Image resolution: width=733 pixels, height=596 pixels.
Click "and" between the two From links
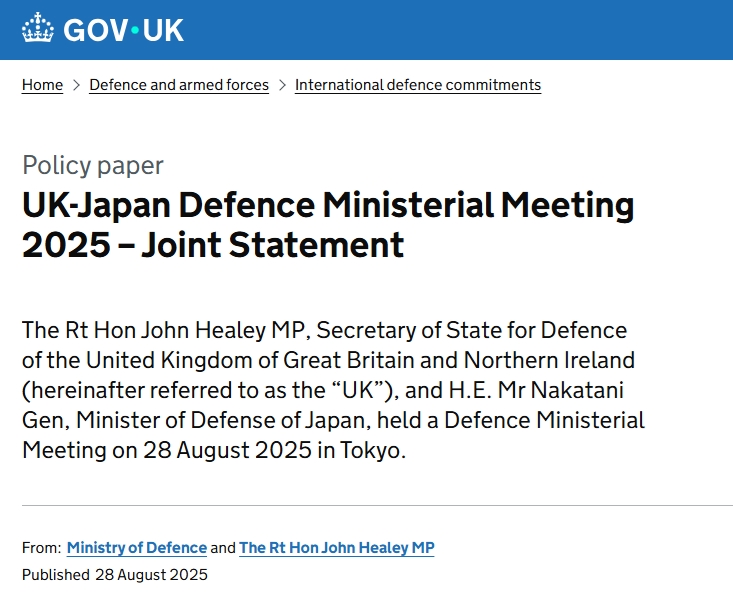coord(223,547)
